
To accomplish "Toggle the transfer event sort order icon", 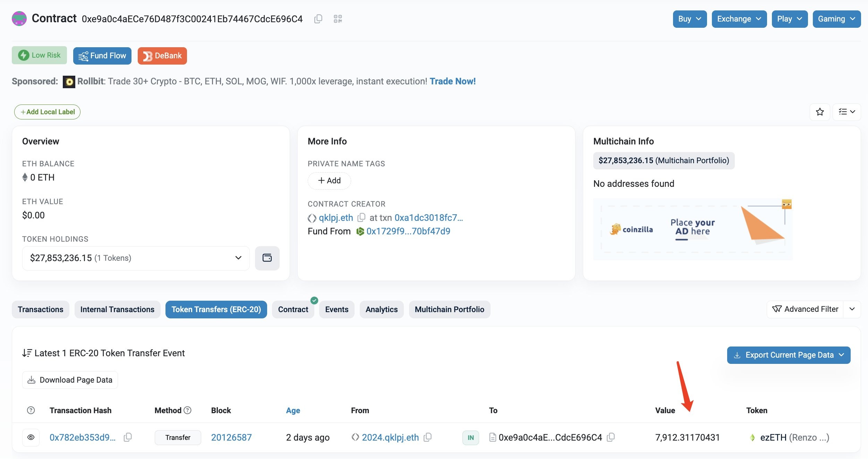I will coord(27,353).
